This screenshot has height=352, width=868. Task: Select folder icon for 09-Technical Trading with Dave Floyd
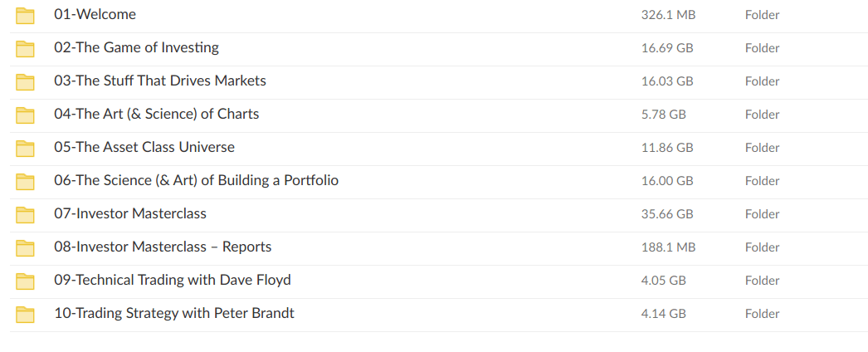pyautogui.click(x=26, y=281)
